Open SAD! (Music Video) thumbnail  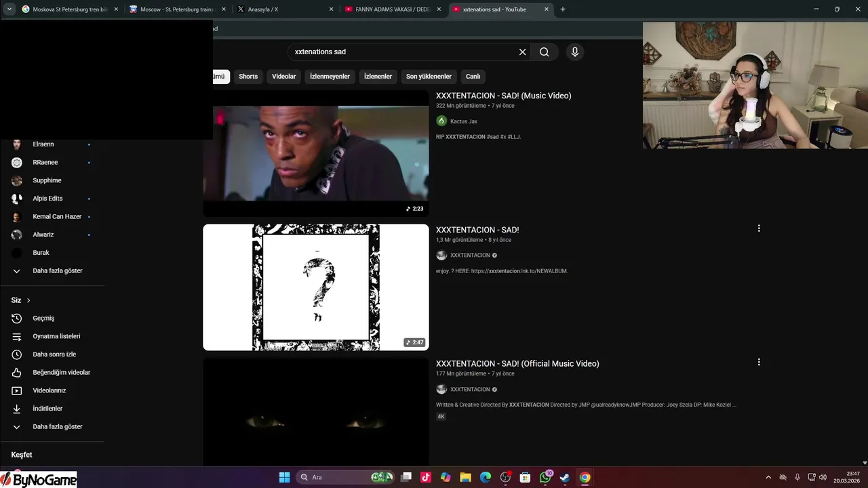click(316, 153)
